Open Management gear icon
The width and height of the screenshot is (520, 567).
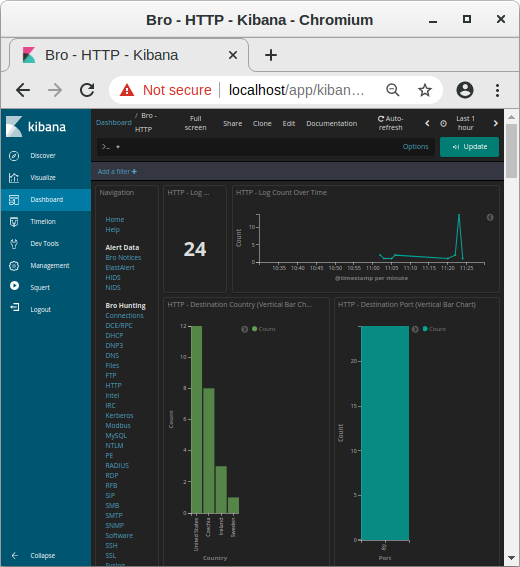point(14,266)
